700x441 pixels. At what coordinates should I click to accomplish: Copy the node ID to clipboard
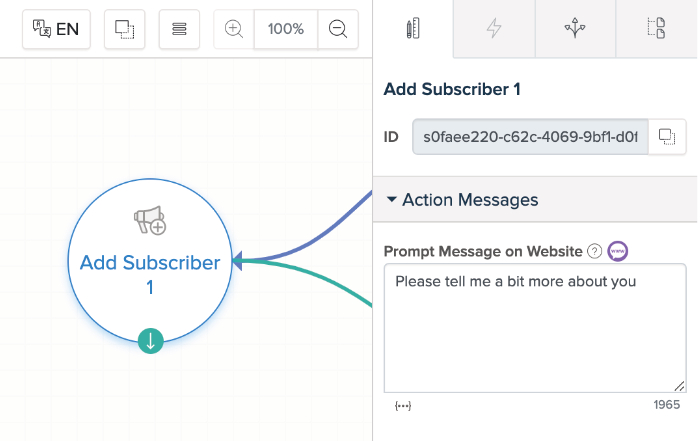(x=667, y=136)
